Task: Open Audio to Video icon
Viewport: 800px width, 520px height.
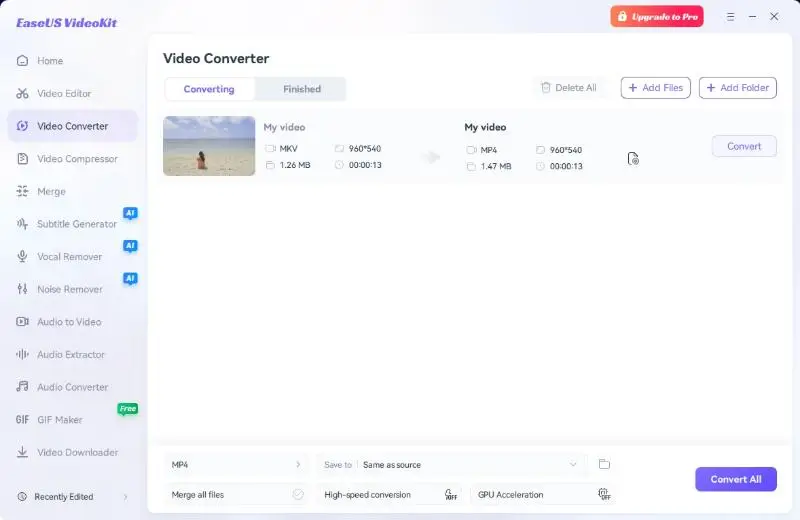Action: [22, 322]
